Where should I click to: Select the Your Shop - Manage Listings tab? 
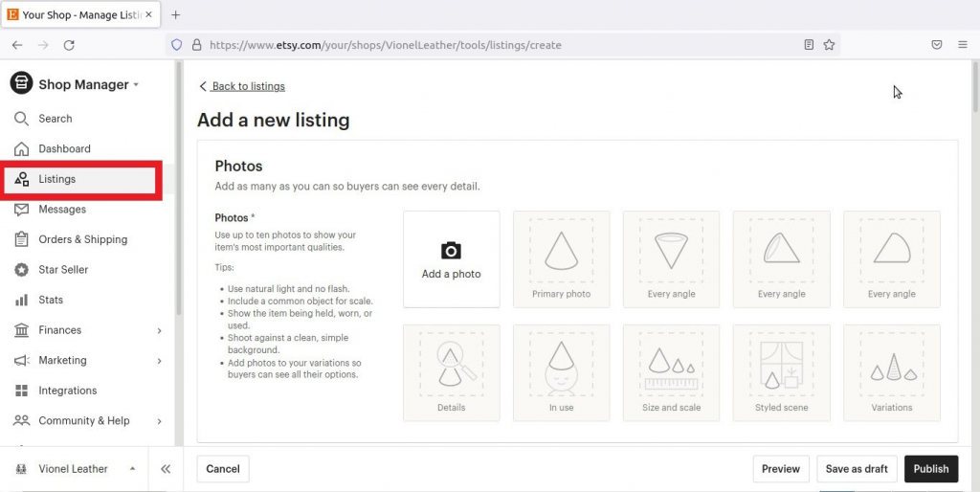tap(80, 14)
